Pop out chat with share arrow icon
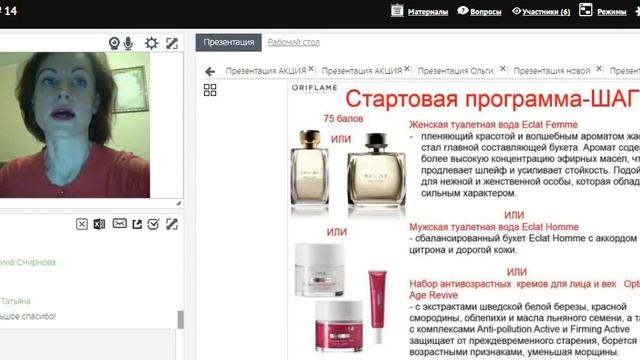The image size is (640, 360). tap(137, 224)
